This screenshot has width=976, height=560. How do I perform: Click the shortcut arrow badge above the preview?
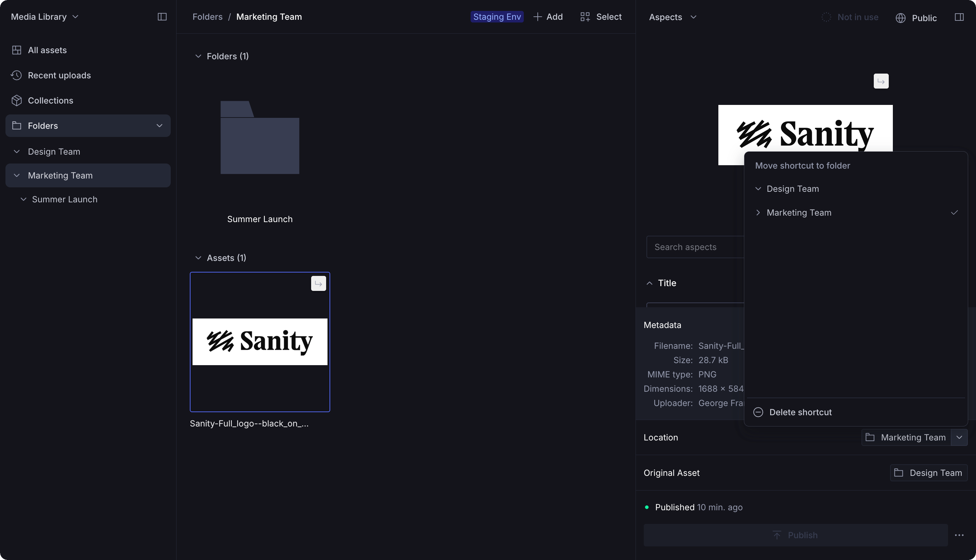pos(881,81)
